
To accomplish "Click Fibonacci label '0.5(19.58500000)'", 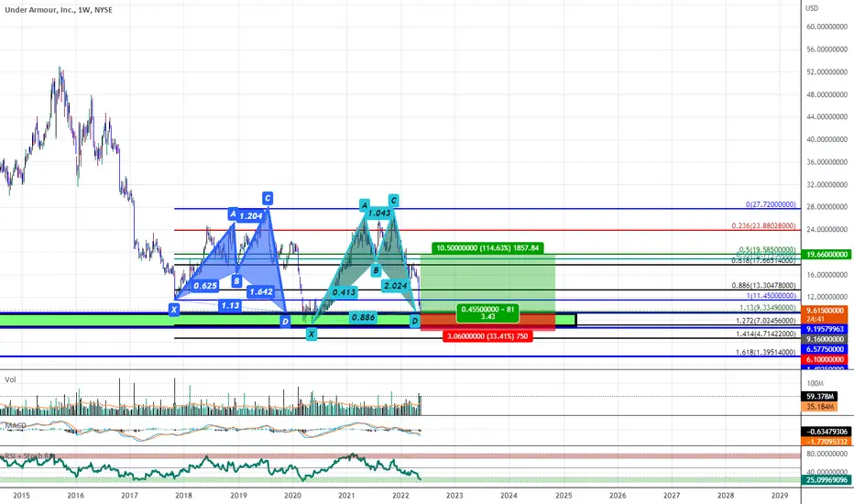I will (x=767, y=249).
